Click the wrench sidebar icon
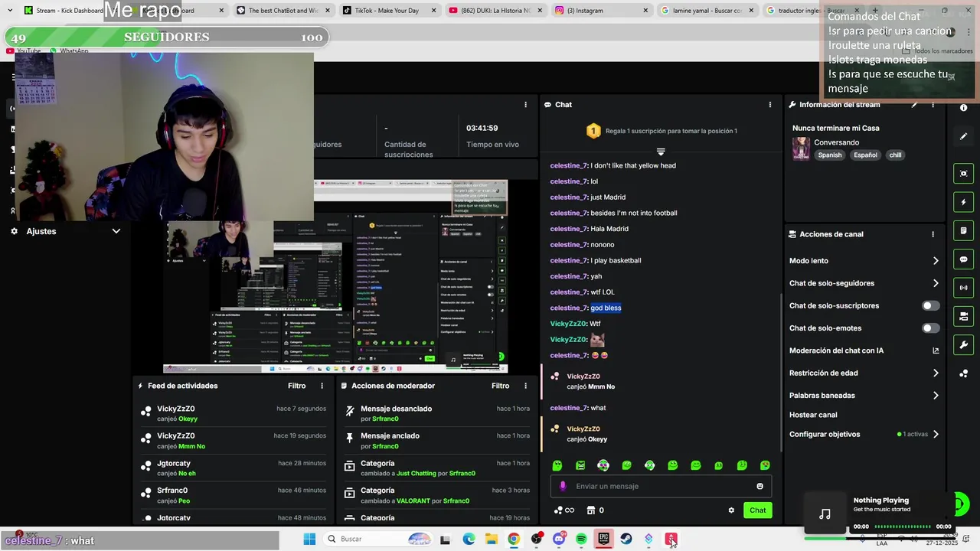 963,345
